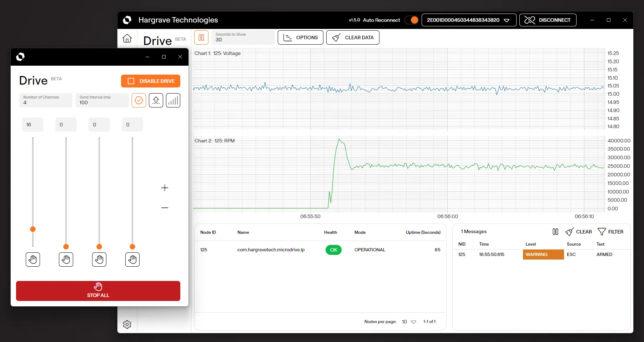The width and height of the screenshot is (644, 342).
Task: Edit the Send Interval field
Action: click(x=102, y=100)
